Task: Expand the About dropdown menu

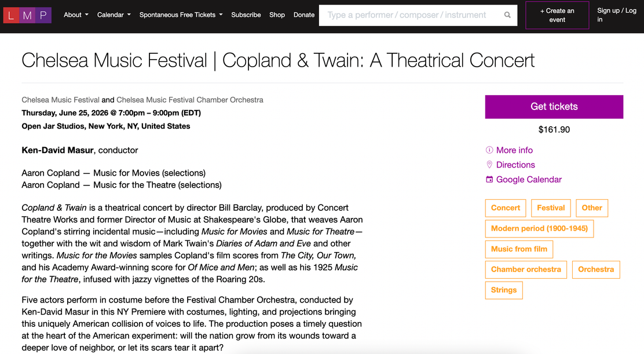Action: (x=76, y=15)
